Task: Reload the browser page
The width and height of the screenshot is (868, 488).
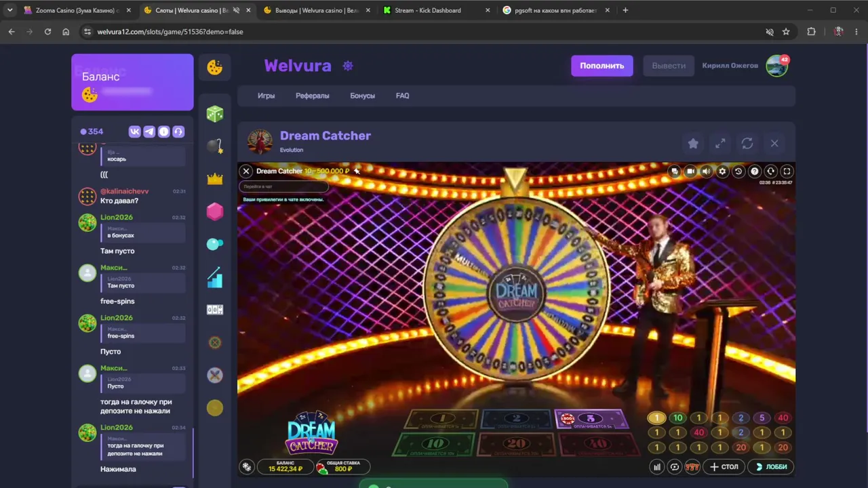Action: [47, 32]
